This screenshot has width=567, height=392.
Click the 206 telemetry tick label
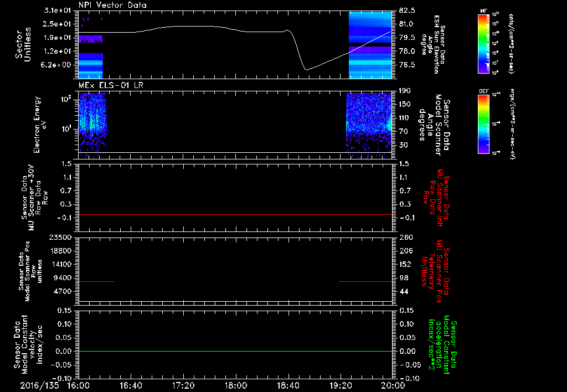point(406,251)
